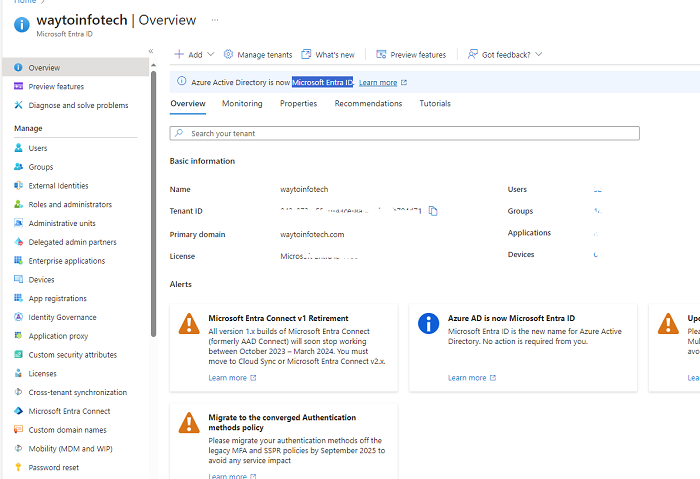This screenshot has width=700, height=479.
Task: Open the Licenses sidebar icon
Action: click(18, 373)
